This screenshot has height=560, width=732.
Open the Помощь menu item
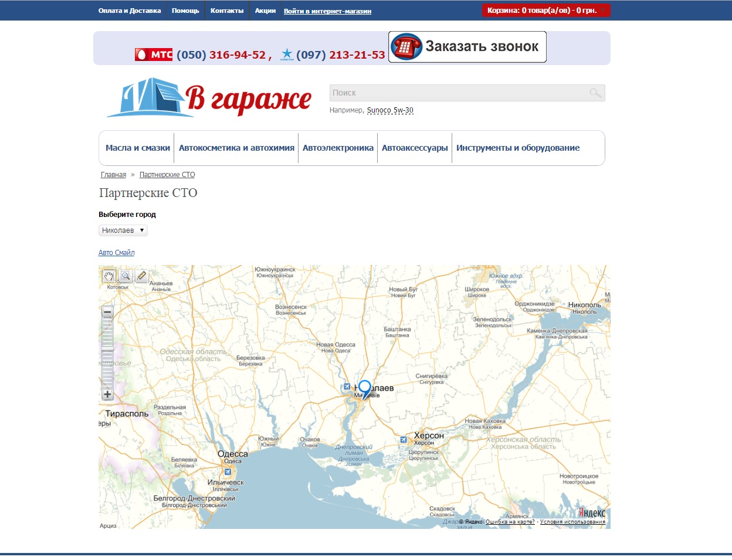(x=185, y=11)
